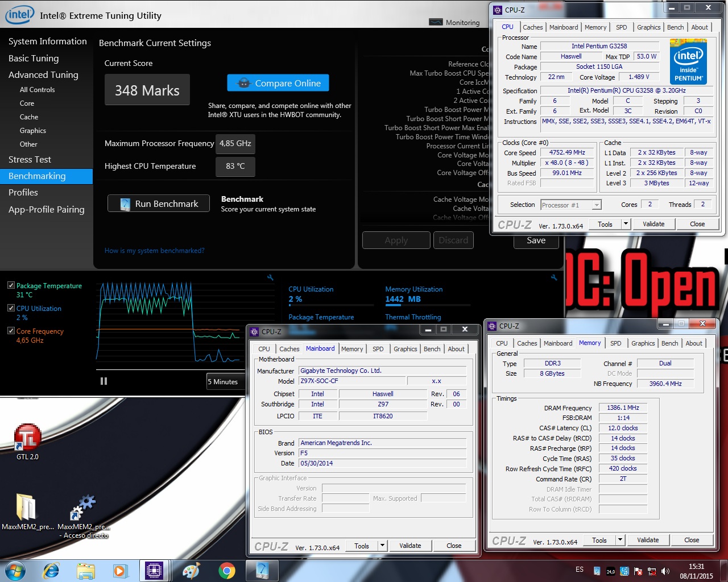The image size is (728, 582).
Task: Select All Controls under Advanced Tuning
Action: click(x=38, y=90)
